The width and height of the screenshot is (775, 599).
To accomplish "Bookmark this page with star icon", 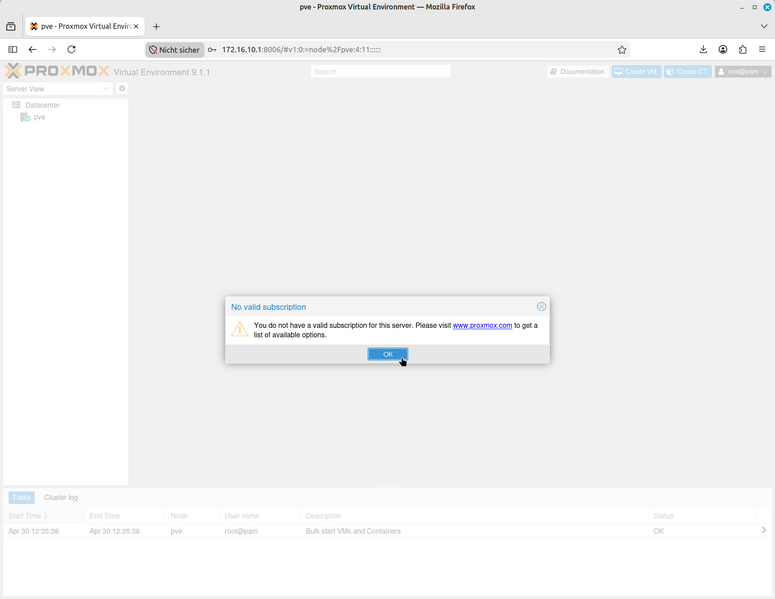I will [x=622, y=49].
